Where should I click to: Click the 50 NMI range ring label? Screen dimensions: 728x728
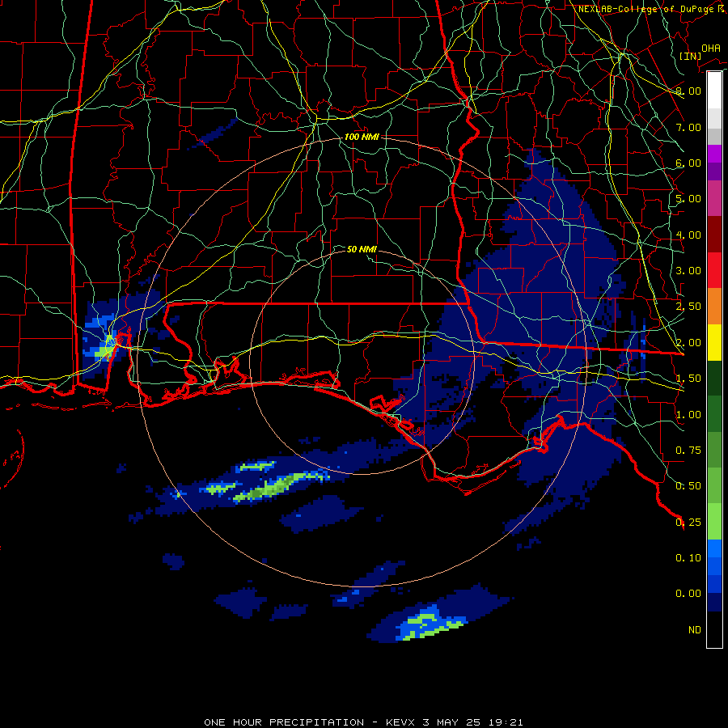pyautogui.click(x=362, y=249)
